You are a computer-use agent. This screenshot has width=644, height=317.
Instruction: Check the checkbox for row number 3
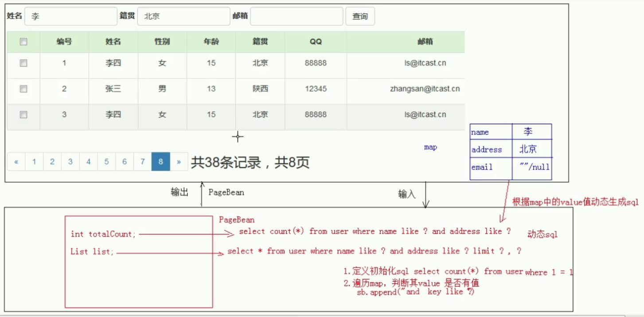tap(23, 115)
